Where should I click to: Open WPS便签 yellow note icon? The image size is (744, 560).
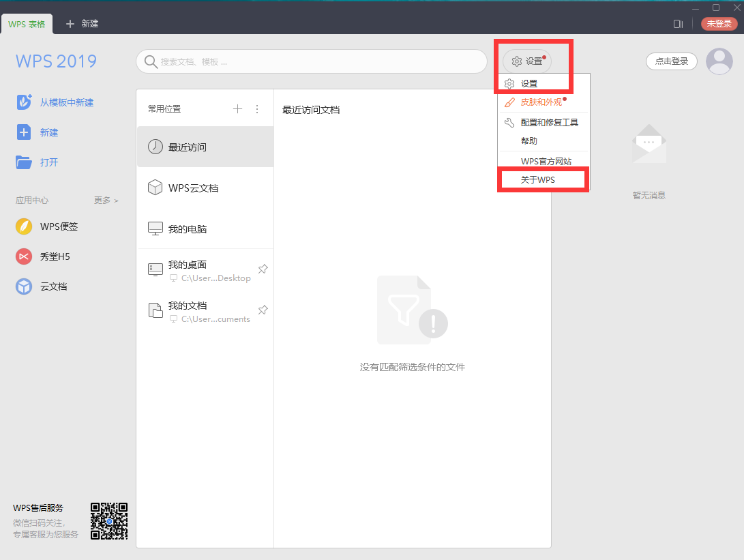[x=24, y=226]
